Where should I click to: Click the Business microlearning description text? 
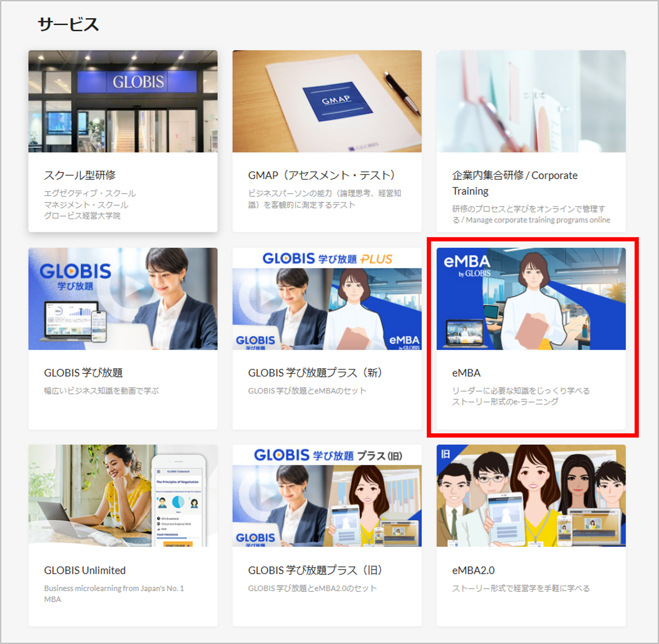(114, 594)
